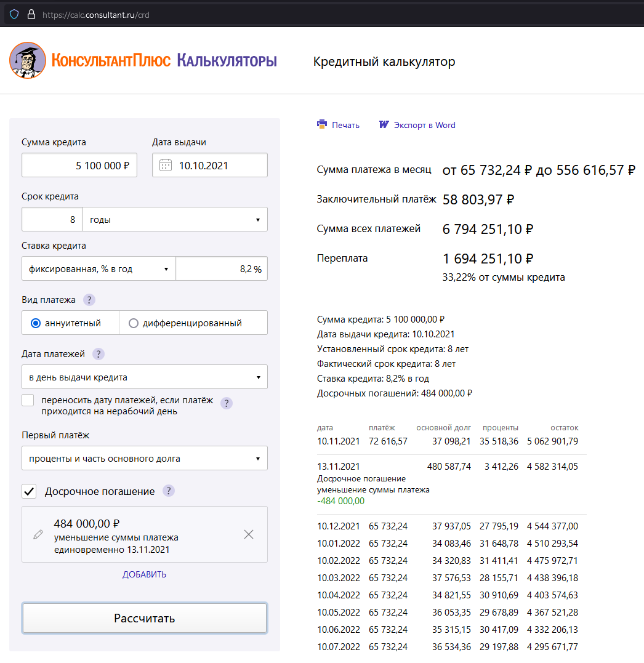Click 33,22% от суммы кредита text
644x663 pixels.
504,278
